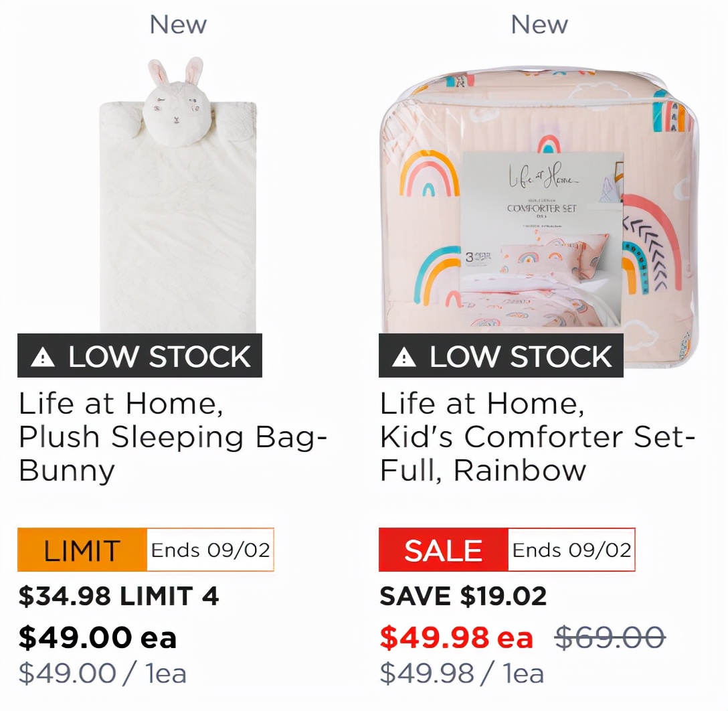Image resolution: width=728 pixels, height=711 pixels.
Task: Click warning triangle icon on bunny sleeping bag
Action: pos(43,358)
